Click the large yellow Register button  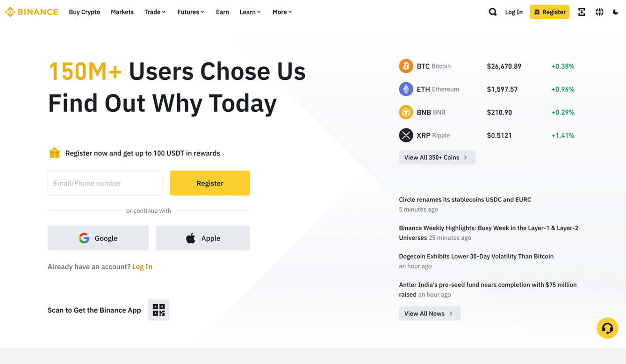pyautogui.click(x=210, y=183)
